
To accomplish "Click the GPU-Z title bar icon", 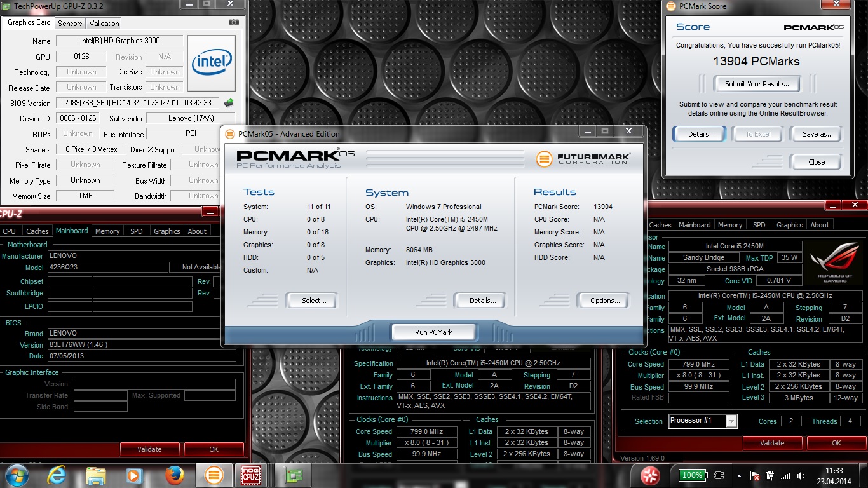I will [6, 6].
